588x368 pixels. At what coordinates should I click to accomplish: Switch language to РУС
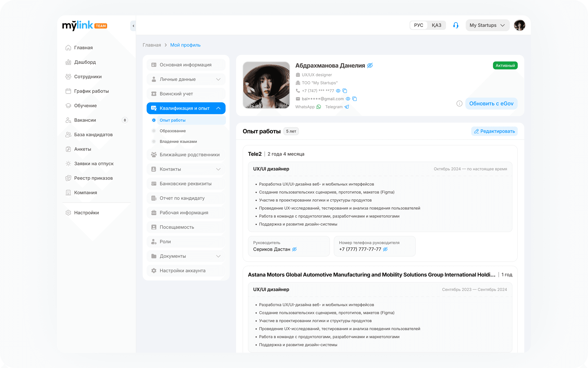click(418, 25)
